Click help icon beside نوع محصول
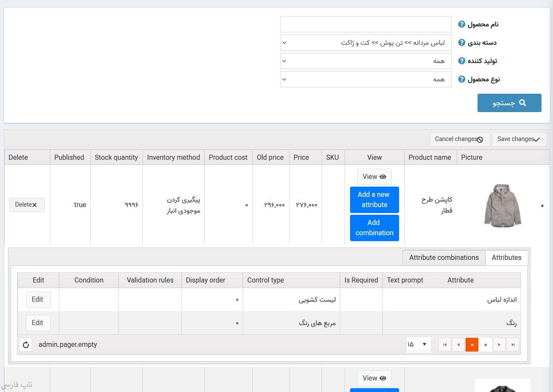The image size is (553, 392). [x=461, y=79]
